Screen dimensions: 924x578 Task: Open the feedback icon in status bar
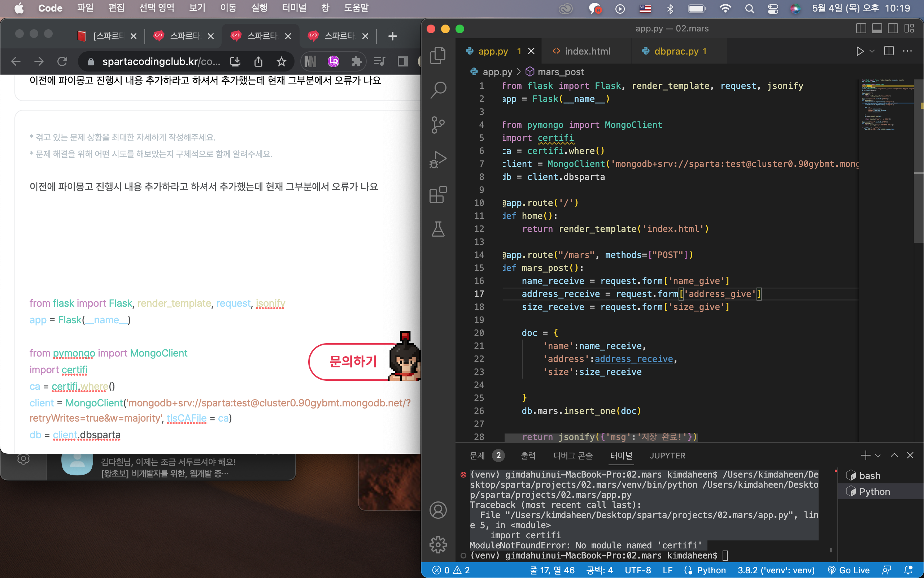(886, 570)
